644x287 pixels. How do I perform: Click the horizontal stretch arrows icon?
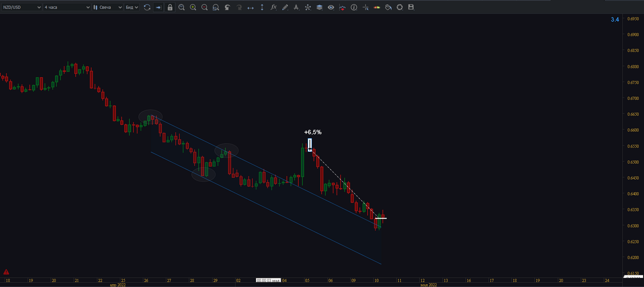251,7
